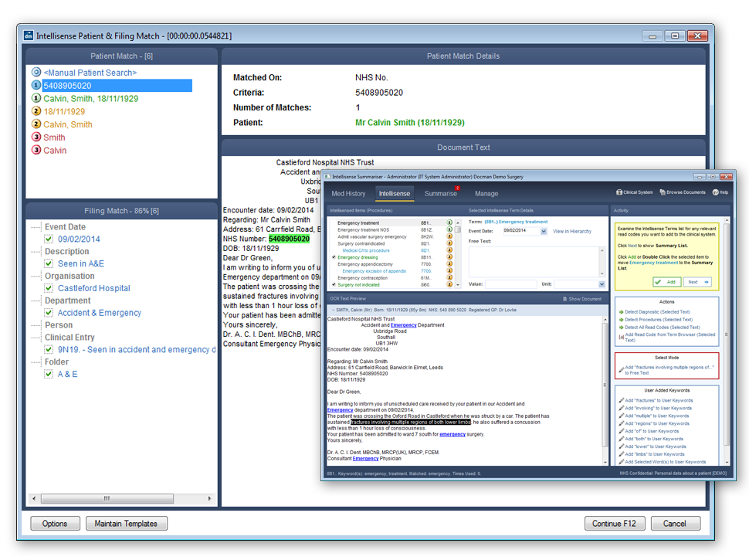The height and width of the screenshot is (560, 749).
Task: Toggle the 9N19 Seen in accident and emergency checkbox
Action: point(49,349)
